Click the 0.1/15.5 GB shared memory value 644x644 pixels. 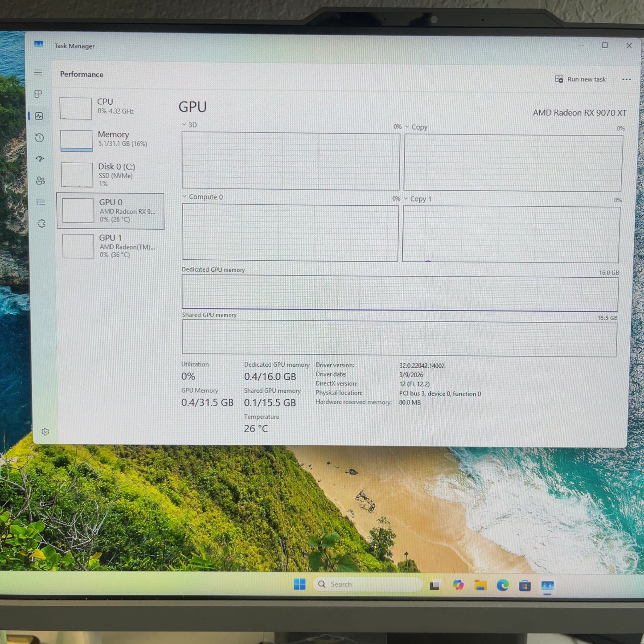tap(270, 402)
